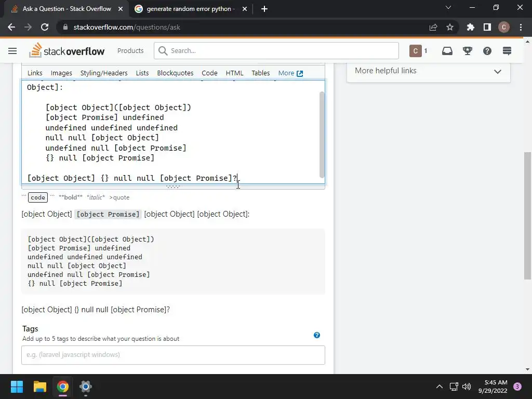The width and height of the screenshot is (532, 399).
Task: Select the Styling/Headers help tab
Action: [x=104, y=73]
